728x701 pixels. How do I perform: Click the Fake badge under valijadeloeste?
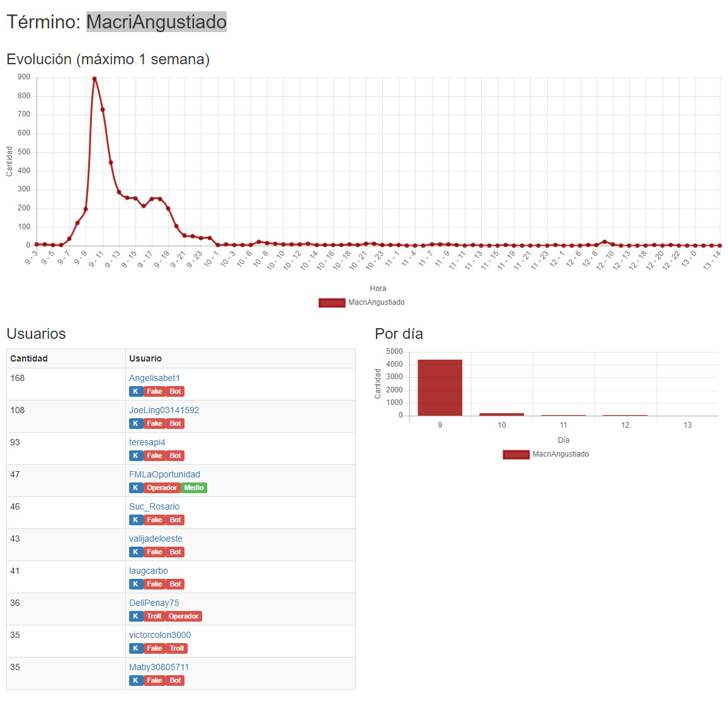tap(154, 552)
